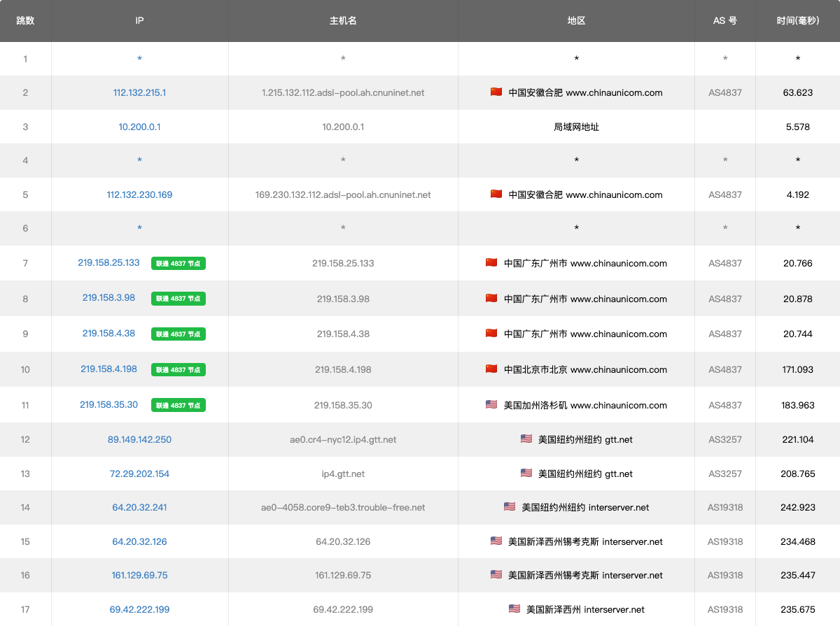Open IP link 69.42.222.199

click(139, 609)
